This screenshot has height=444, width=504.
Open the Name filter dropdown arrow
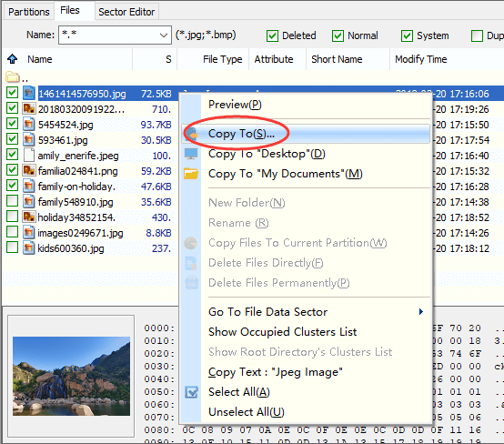(164, 35)
